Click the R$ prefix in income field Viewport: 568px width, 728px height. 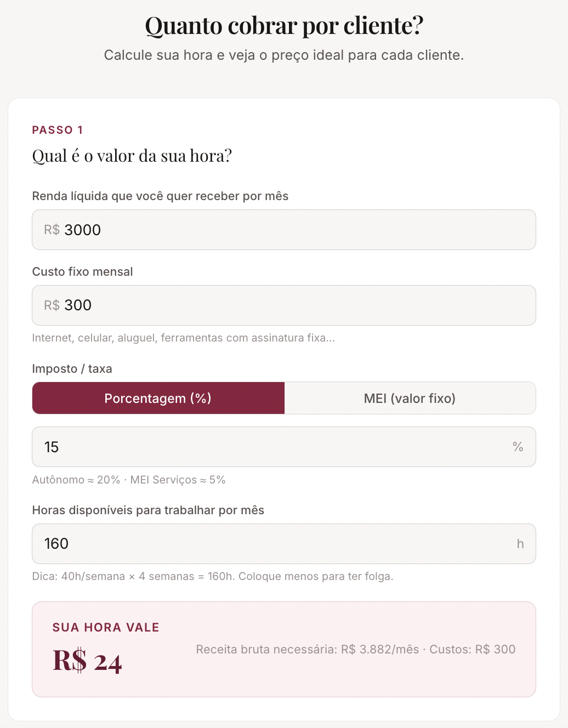tap(52, 230)
